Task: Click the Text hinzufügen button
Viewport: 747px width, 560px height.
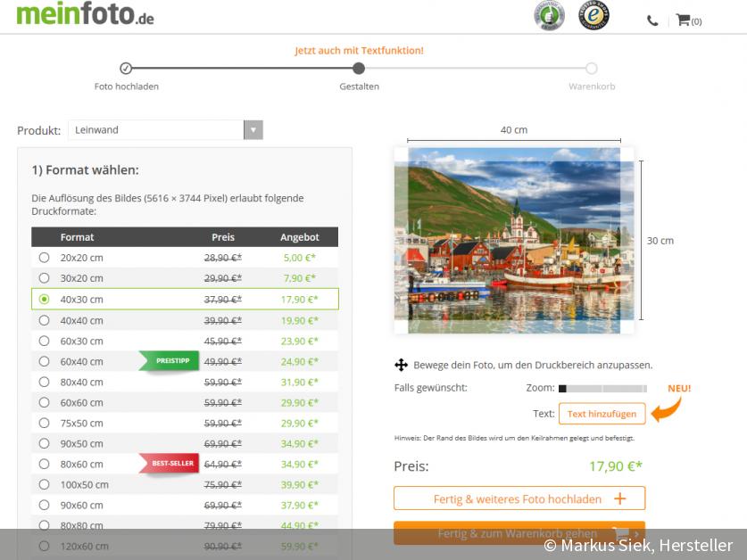Action: [602, 414]
